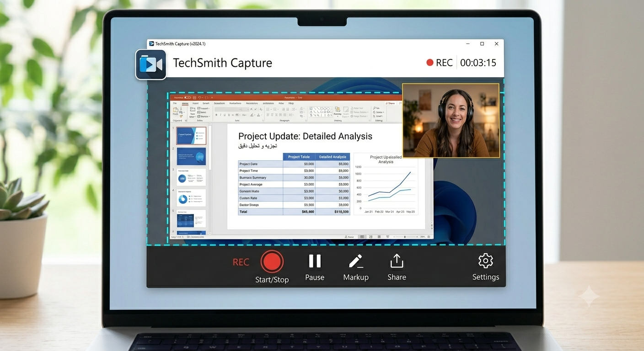Switch to Reading view in status bar
Viewport: 644px width, 351px height.
[x=379, y=237]
